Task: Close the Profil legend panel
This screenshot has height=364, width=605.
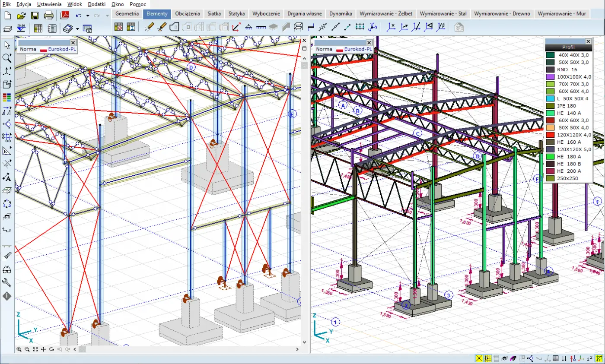Action: tap(588, 41)
